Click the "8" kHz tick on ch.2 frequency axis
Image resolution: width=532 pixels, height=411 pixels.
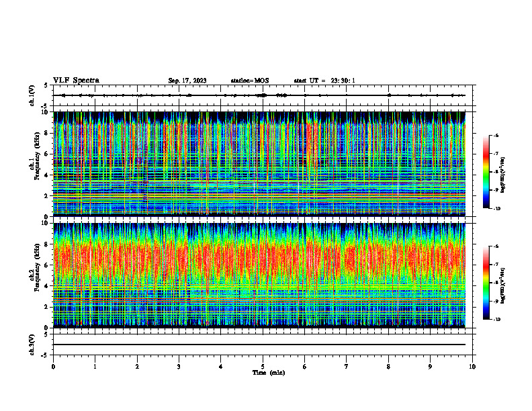pyautogui.click(x=46, y=244)
